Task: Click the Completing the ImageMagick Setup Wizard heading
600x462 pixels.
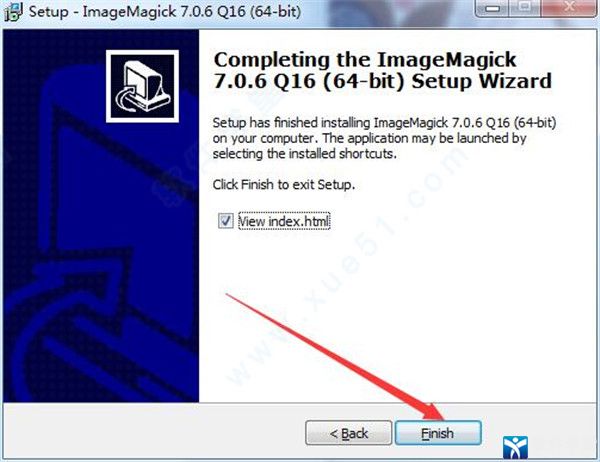Action: click(383, 70)
